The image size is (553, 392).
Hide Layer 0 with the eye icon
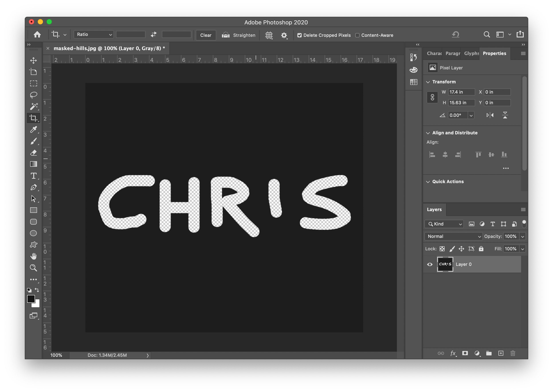click(430, 264)
